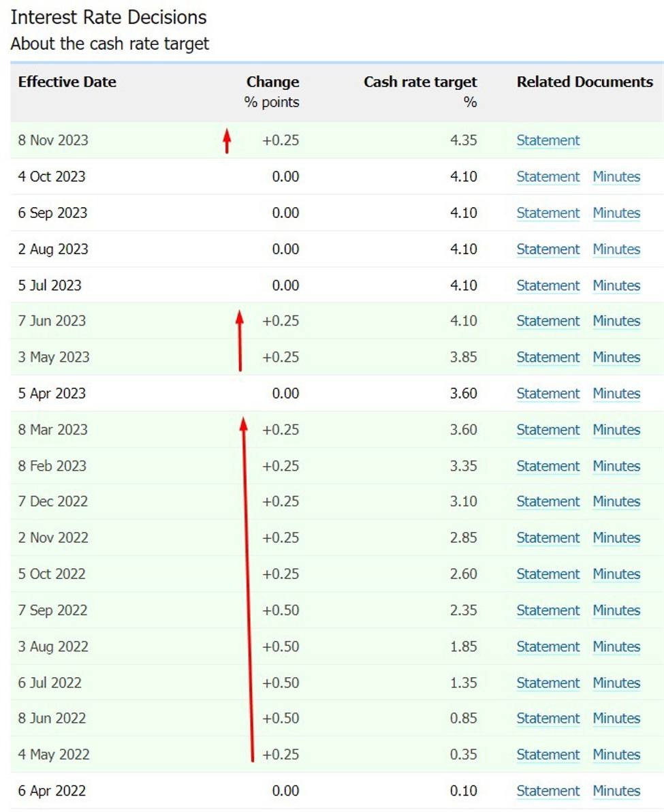Open the Statement for 3 Aug 2022
The height and width of the screenshot is (812, 664).
(548, 646)
